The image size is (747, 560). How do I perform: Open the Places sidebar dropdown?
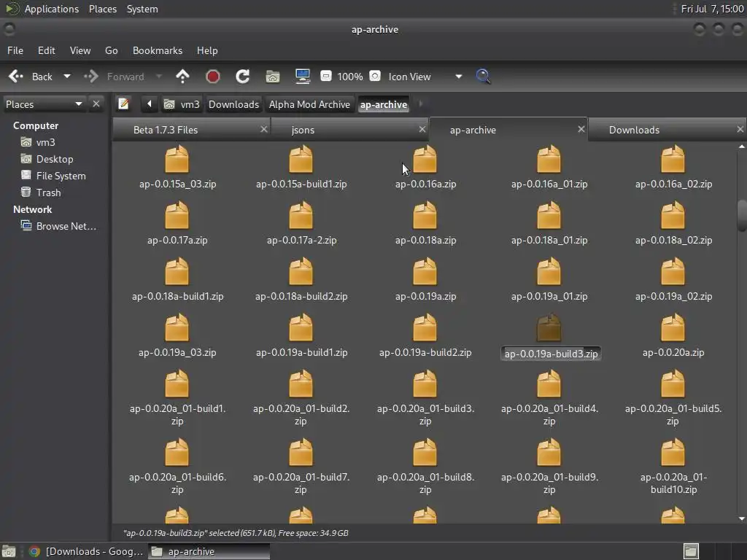click(44, 104)
